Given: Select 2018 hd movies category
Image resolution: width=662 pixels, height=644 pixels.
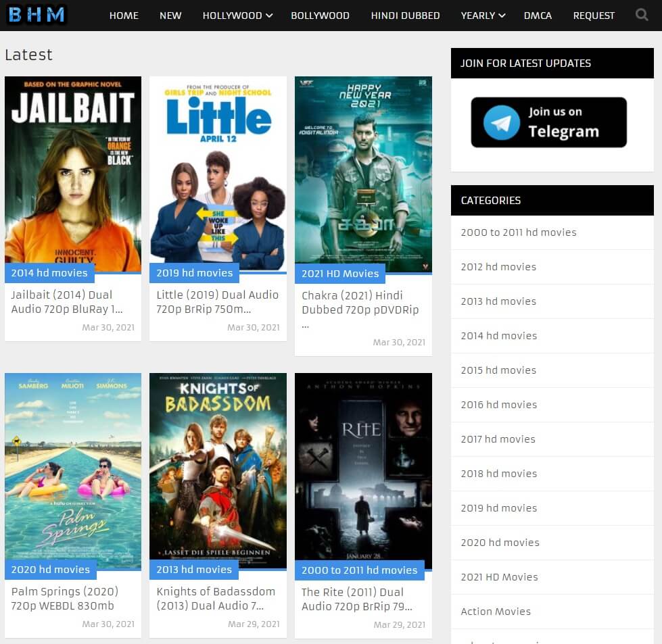Looking at the screenshot, I should pyautogui.click(x=498, y=474).
